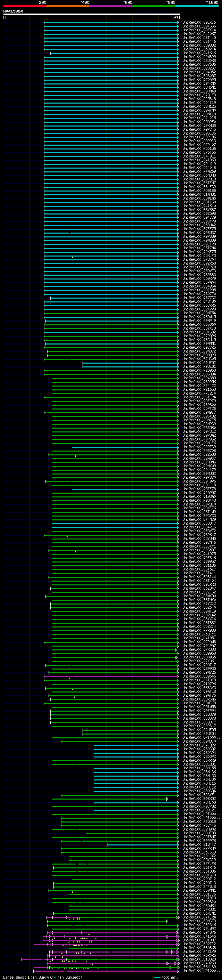Select hit label UniRef100_A4S1Y9

click(199, 951)
